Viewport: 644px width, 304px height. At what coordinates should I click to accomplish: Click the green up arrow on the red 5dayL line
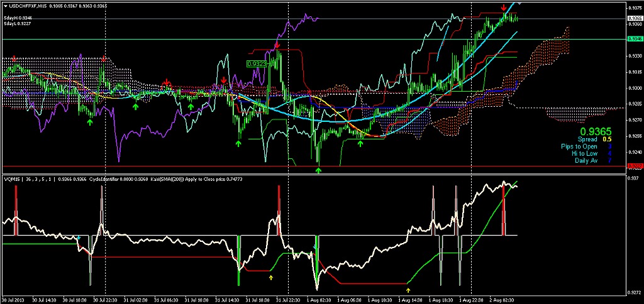coord(318,170)
